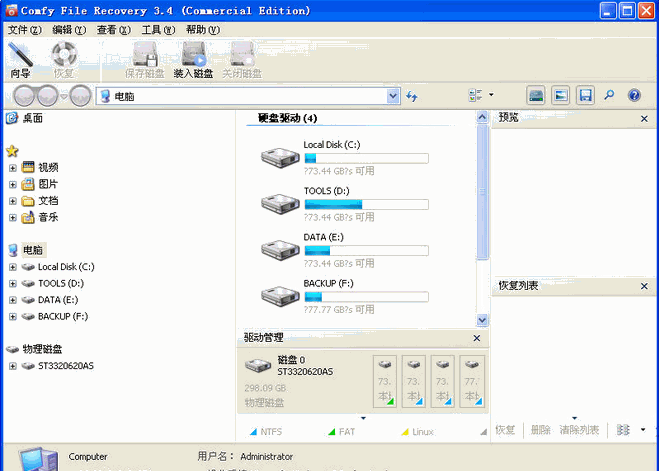This screenshot has height=471, width=659.
Task: Open the View (查看) menu
Action: tap(113, 30)
